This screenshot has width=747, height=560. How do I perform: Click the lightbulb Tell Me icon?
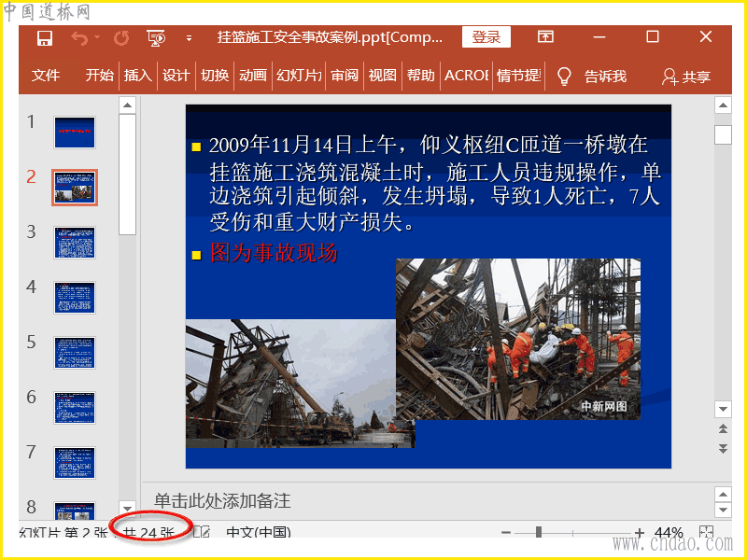[564, 77]
